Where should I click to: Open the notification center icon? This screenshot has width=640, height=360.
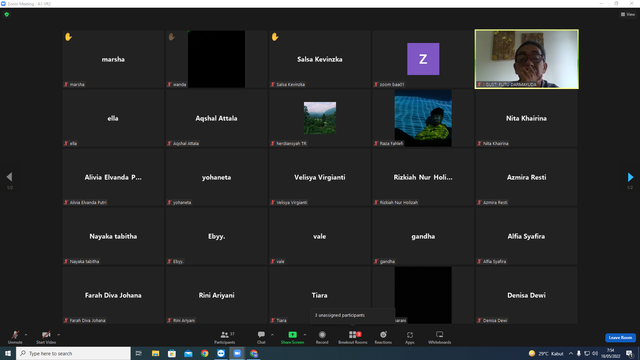click(629, 353)
